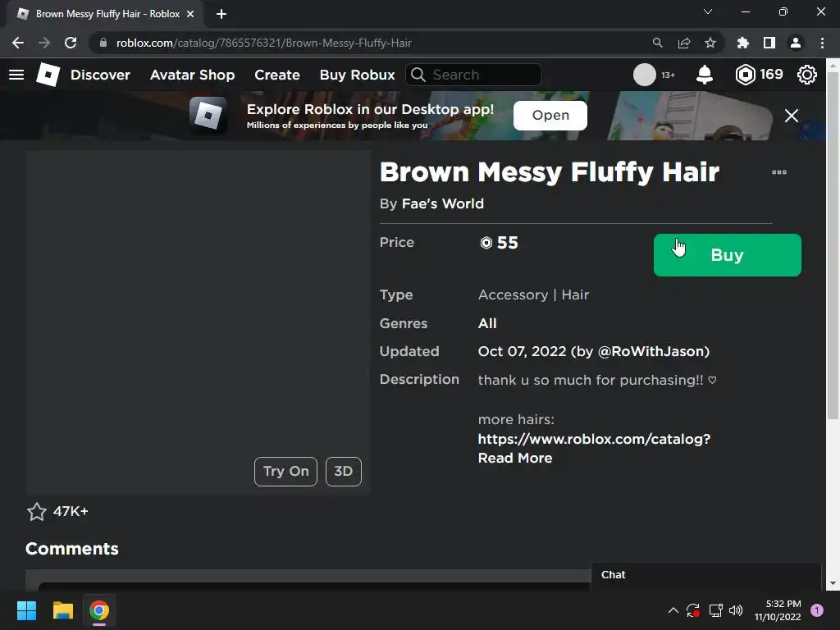Open the tab search chevron
The image size is (840, 630).
coord(708,11)
